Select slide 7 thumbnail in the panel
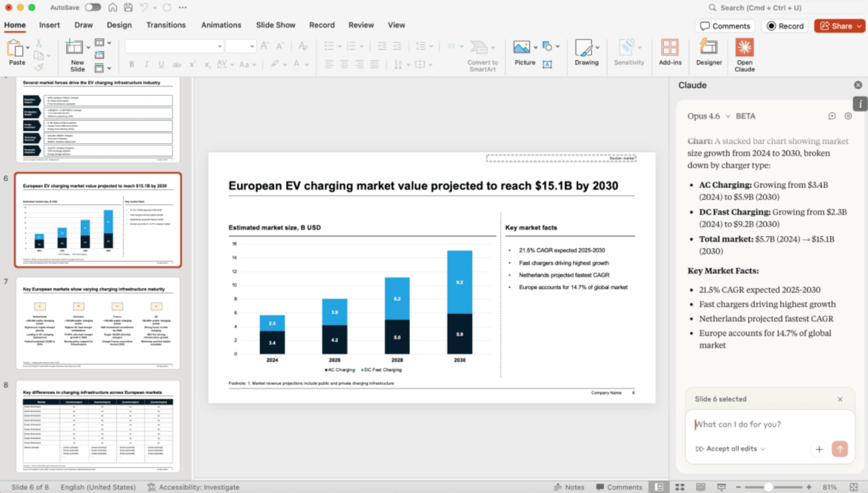This screenshot has height=493, width=868. click(98, 323)
